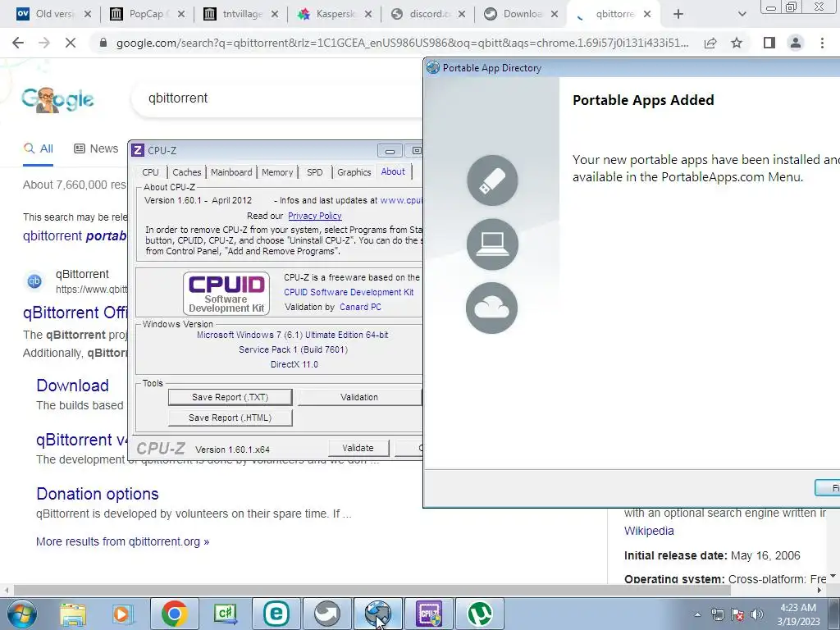Open the Canard PC link
840x630 pixels.
tap(361, 308)
